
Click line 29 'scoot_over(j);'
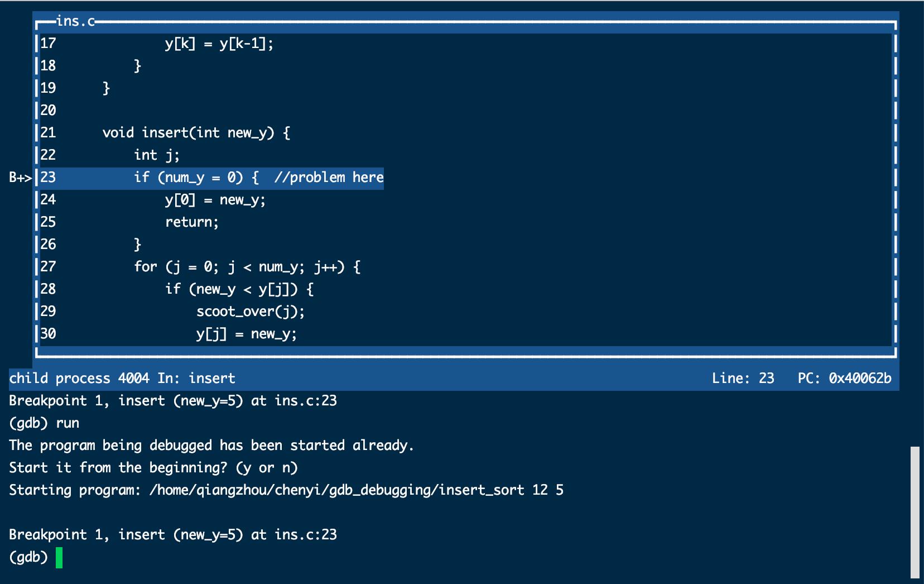click(251, 312)
